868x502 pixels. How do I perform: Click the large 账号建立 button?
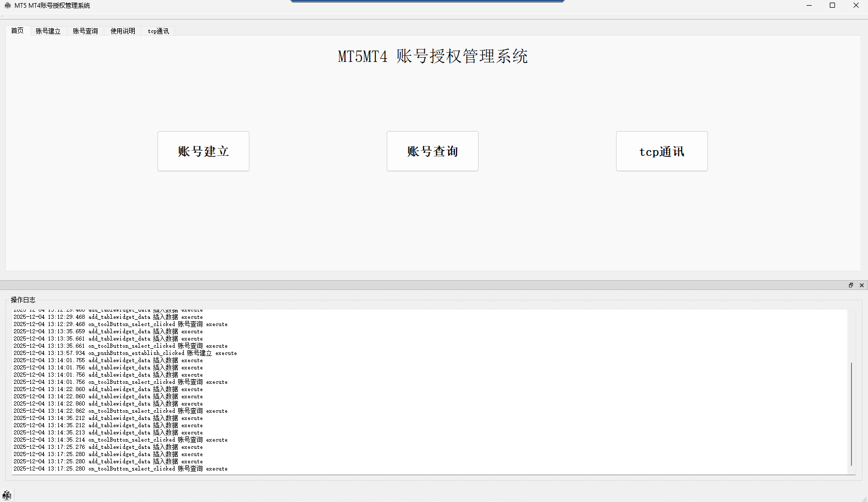[x=203, y=151]
